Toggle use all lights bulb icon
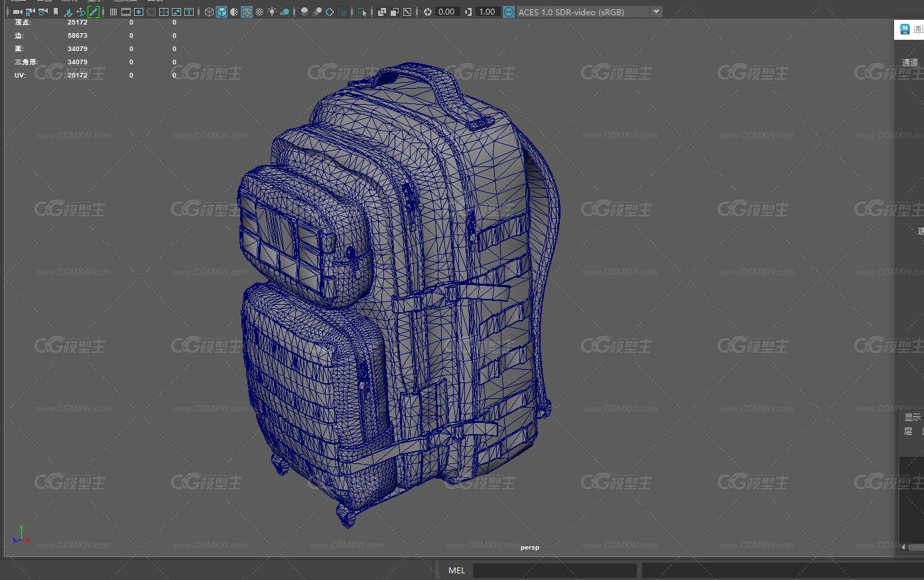Image resolution: width=924 pixels, height=580 pixels. point(272,12)
